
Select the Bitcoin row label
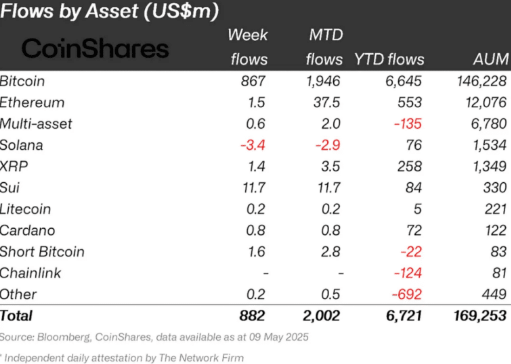coord(22,81)
